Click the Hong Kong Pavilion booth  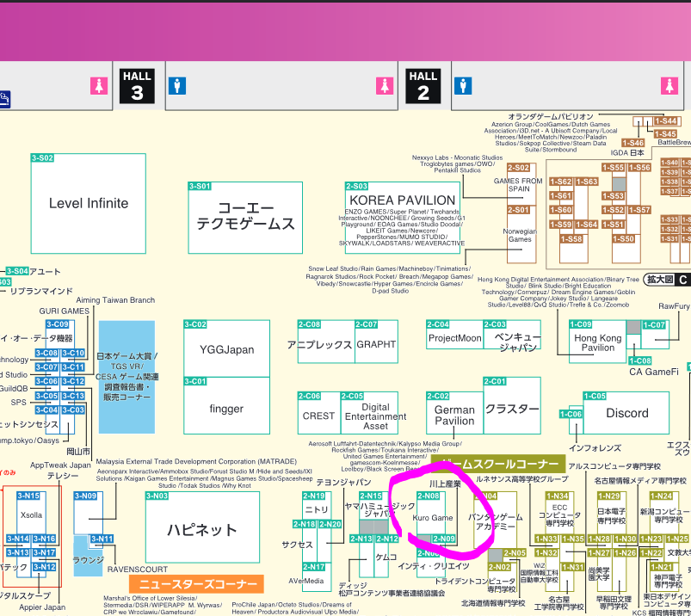point(597,342)
